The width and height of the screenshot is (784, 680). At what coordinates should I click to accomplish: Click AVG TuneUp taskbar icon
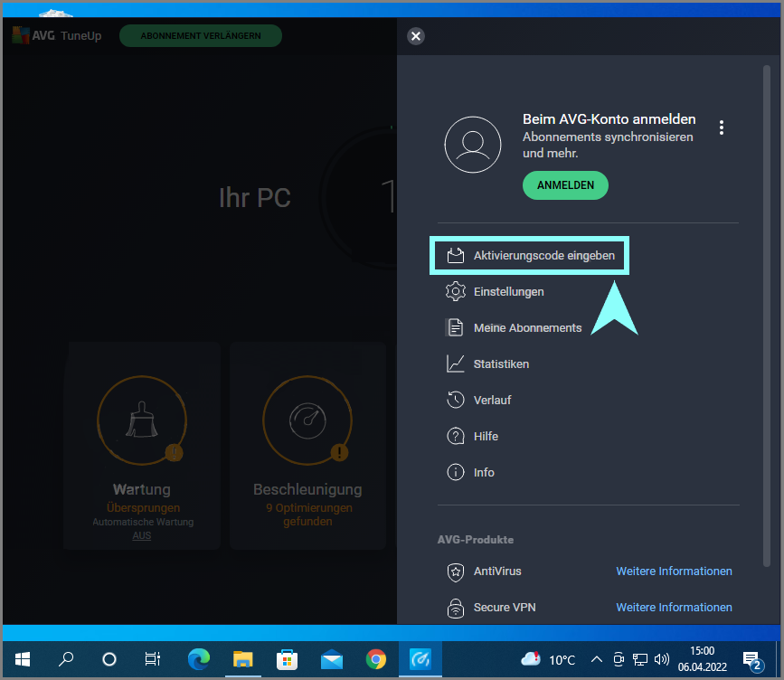[420, 659]
